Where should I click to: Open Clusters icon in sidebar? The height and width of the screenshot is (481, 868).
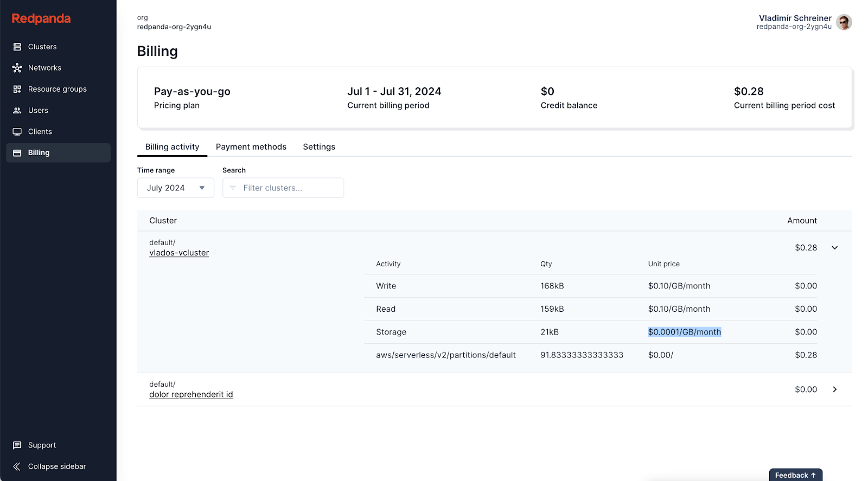(x=17, y=47)
